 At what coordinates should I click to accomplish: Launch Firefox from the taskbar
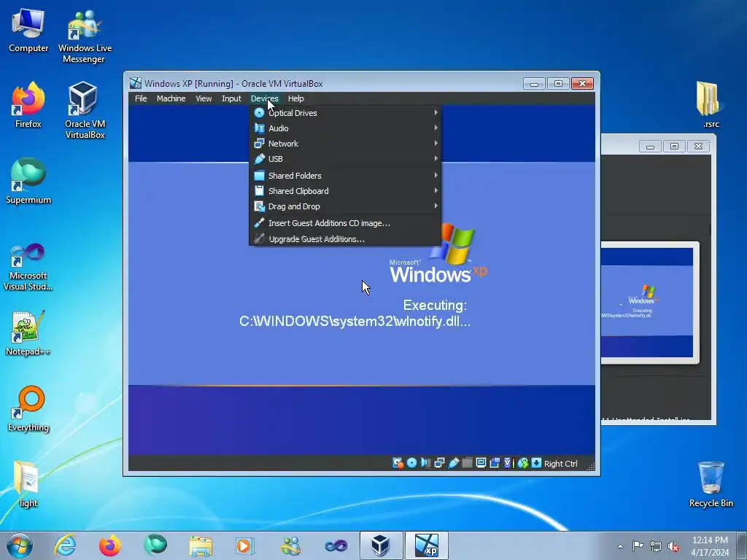click(x=110, y=545)
